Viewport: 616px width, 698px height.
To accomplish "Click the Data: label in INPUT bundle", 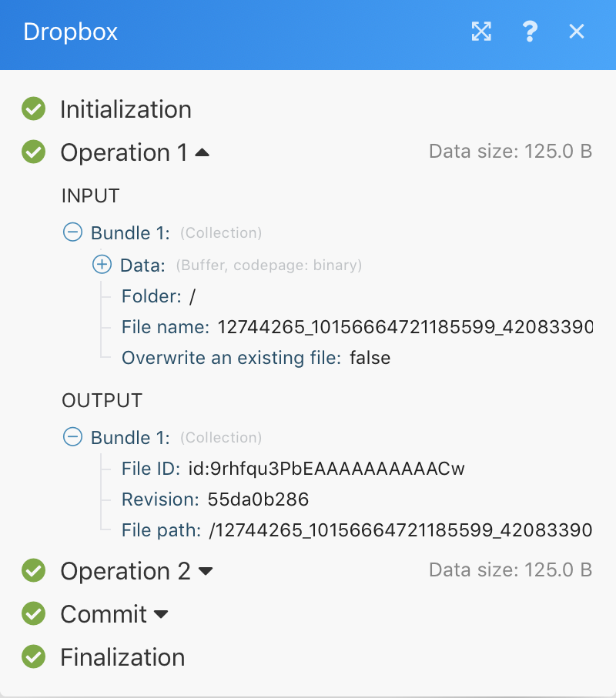I will (x=143, y=266).
